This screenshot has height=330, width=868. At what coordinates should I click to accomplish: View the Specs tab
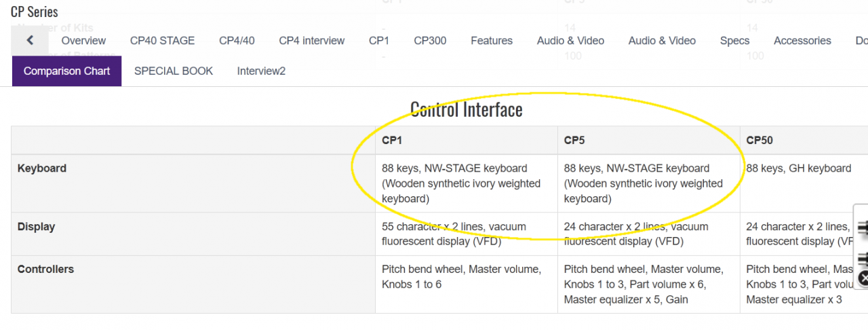(x=734, y=41)
